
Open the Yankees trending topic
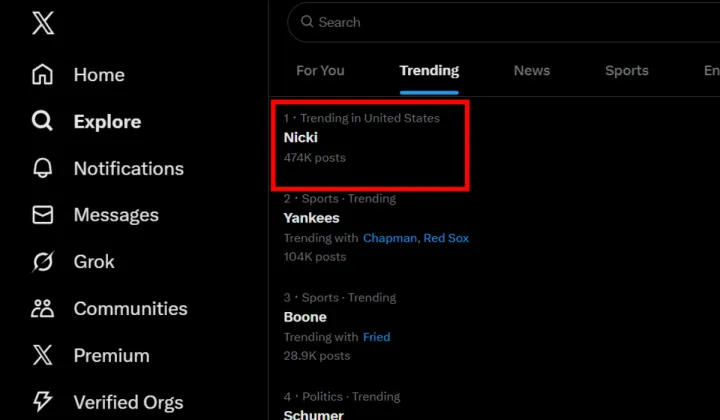pos(312,218)
